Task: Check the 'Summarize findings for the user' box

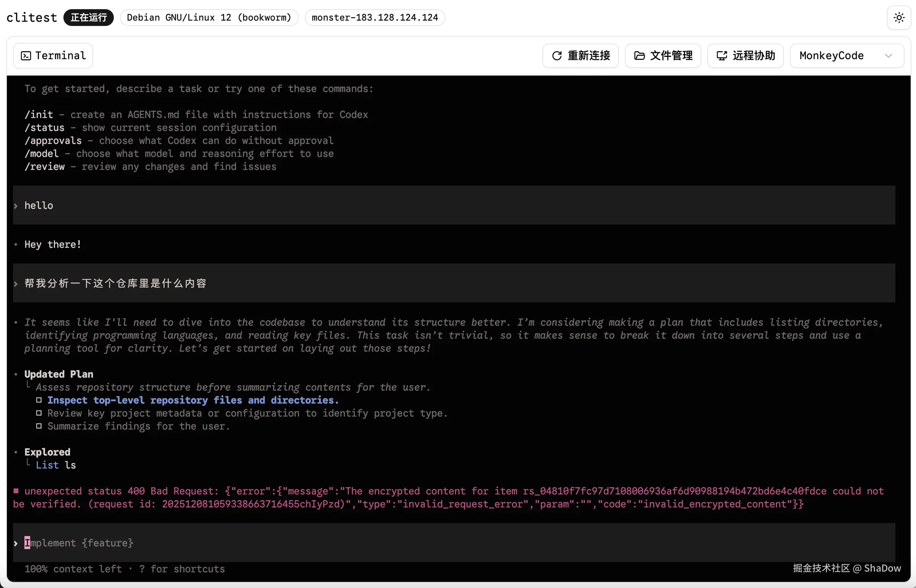Action: pos(39,426)
